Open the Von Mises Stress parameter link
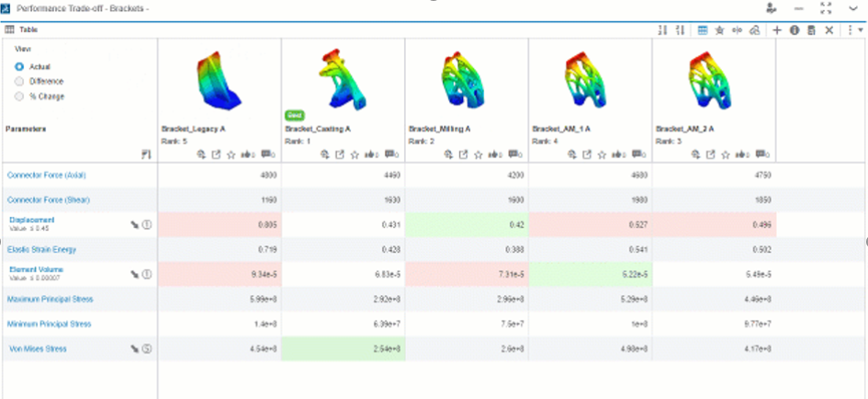 37,349
